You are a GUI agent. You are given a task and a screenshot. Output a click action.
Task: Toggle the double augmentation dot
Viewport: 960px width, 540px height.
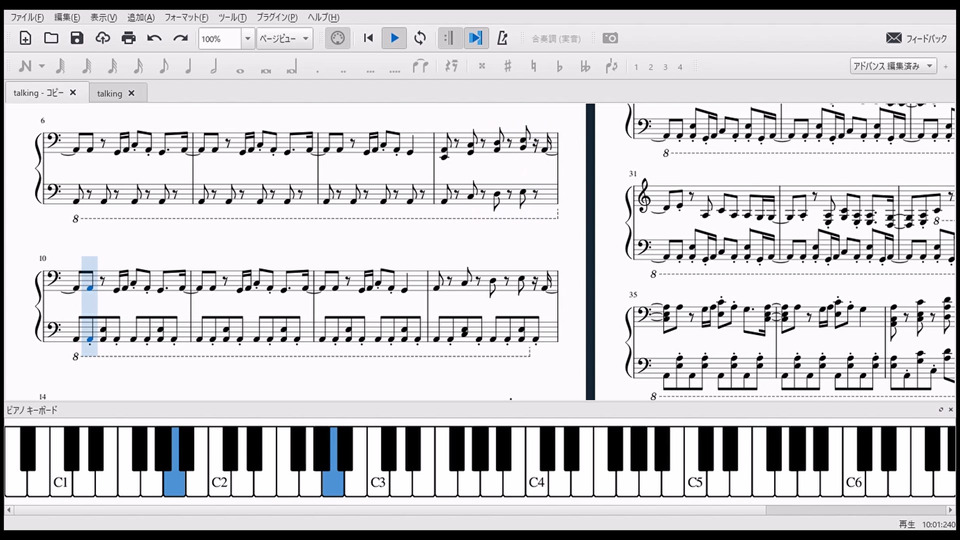[343, 70]
